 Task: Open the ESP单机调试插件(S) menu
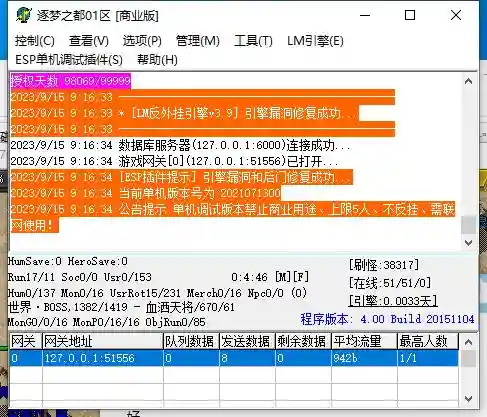point(69,60)
